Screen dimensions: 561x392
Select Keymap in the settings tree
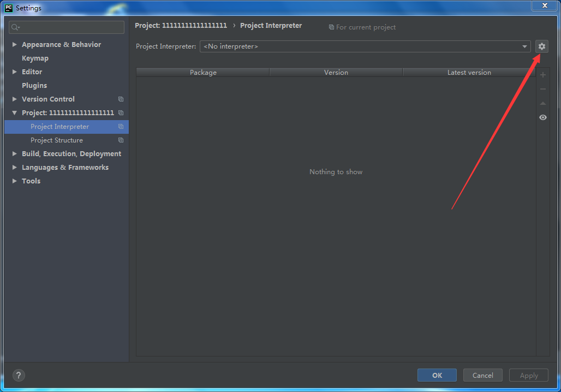(x=35, y=58)
